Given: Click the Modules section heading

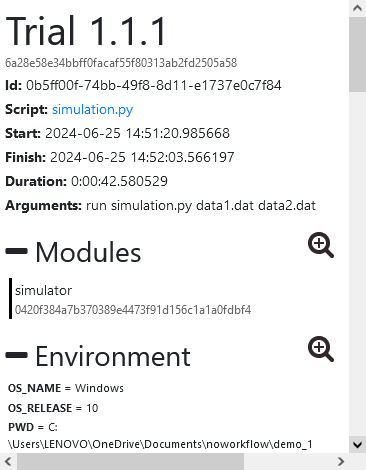Looking at the screenshot, I should click(x=88, y=252).
